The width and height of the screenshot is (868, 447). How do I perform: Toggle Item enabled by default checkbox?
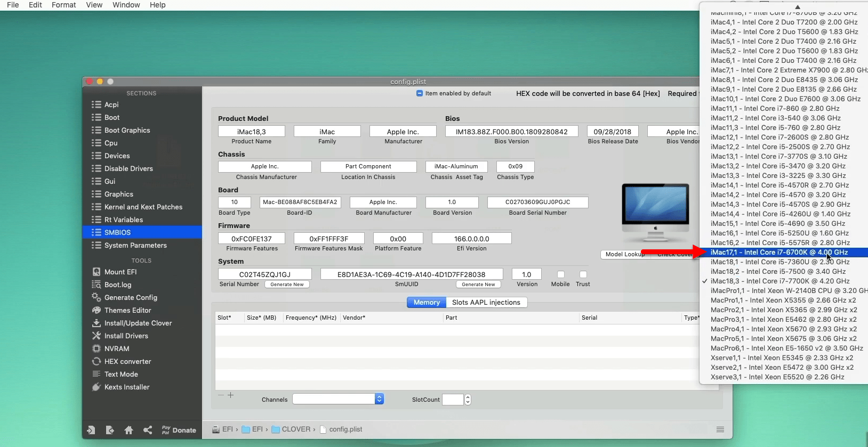click(x=420, y=93)
